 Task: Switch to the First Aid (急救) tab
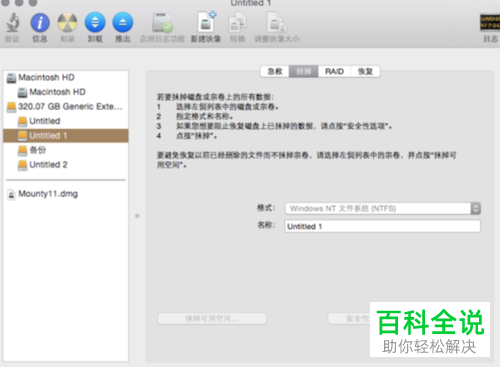click(x=275, y=71)
